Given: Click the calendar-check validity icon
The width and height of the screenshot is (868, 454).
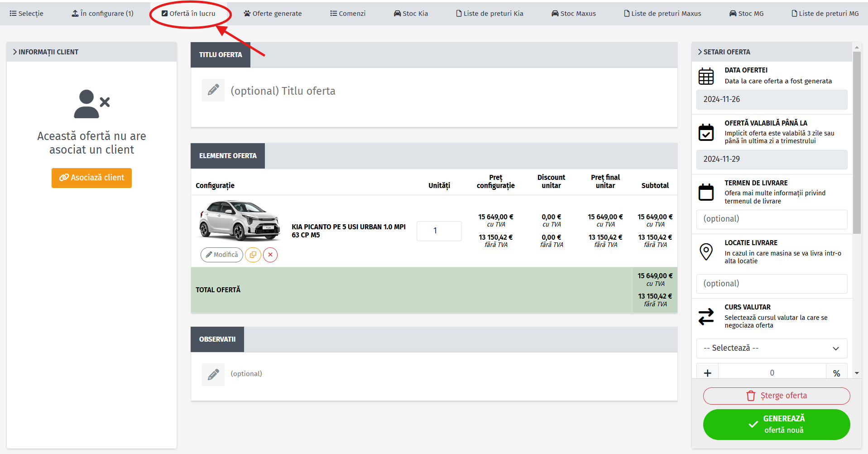Looking at the screenshot, I should pos(706,132).
